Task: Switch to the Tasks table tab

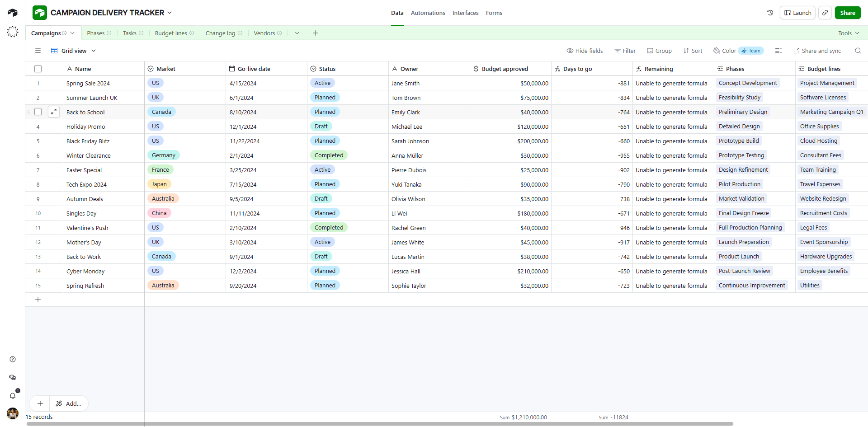Action: pyautogui.click(x=130, y=33)
